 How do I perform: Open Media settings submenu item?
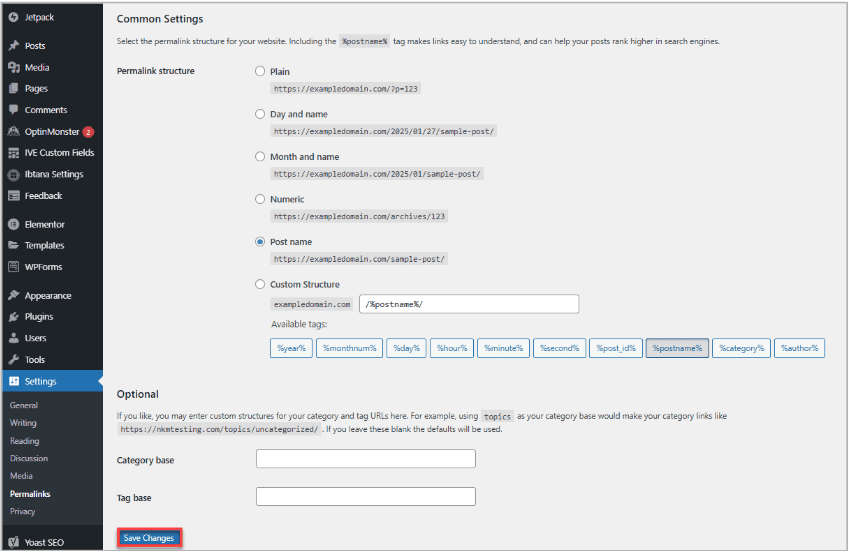click(21, 476)
